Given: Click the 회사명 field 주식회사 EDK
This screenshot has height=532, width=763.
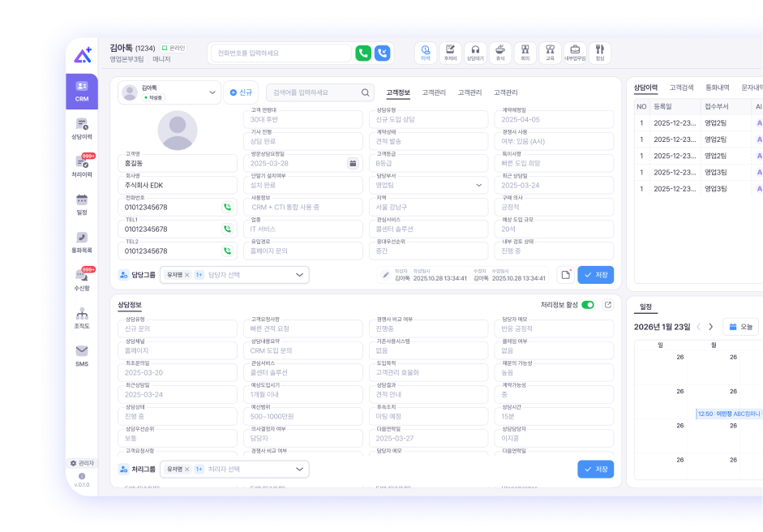Looking at the screenshot, I should pyautogui.click(x=177, y=185).
